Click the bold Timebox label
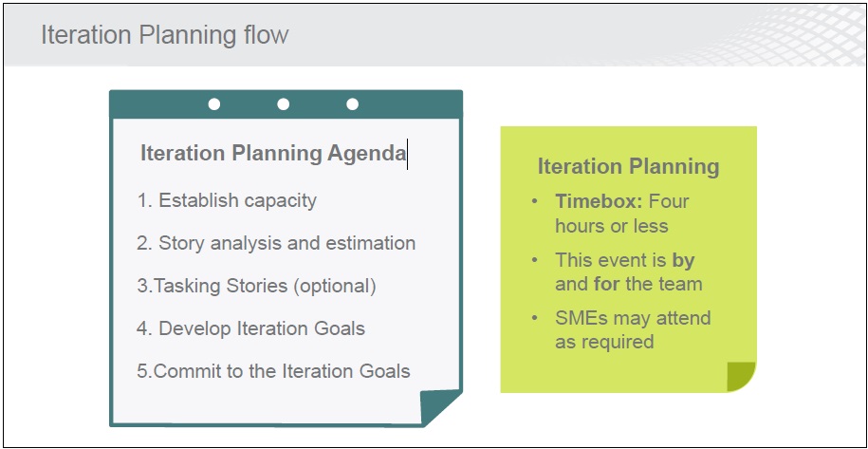 pyautogui.click(x=599, y=201)
